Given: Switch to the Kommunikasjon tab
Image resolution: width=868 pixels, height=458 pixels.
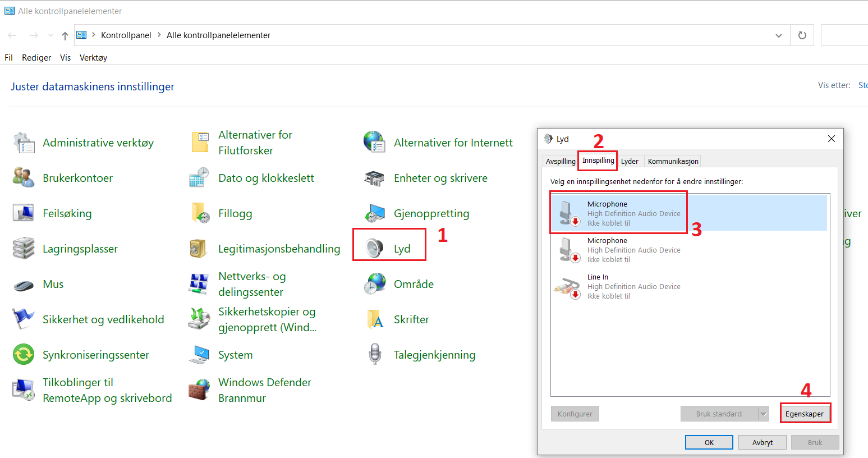Looking at the screenshot, I should 673,161.
